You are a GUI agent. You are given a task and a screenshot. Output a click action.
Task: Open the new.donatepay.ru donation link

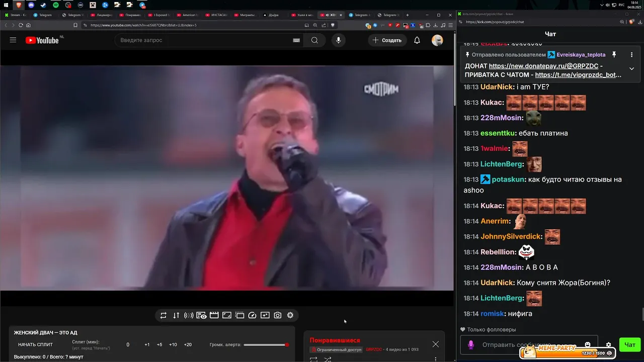point(543,66)
